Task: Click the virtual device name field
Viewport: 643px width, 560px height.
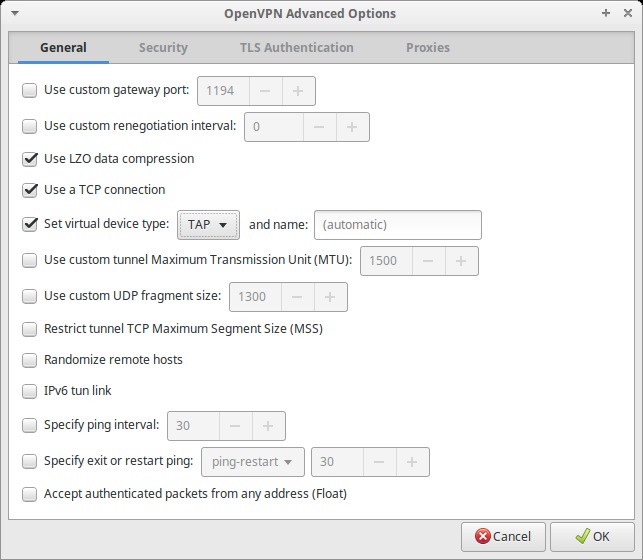Action: pyautogui.click(x=398, y=225)
